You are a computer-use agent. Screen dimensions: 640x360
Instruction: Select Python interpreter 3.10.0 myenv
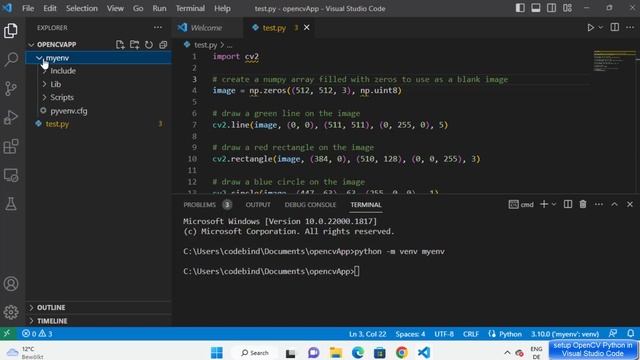[x=565, y=334]
